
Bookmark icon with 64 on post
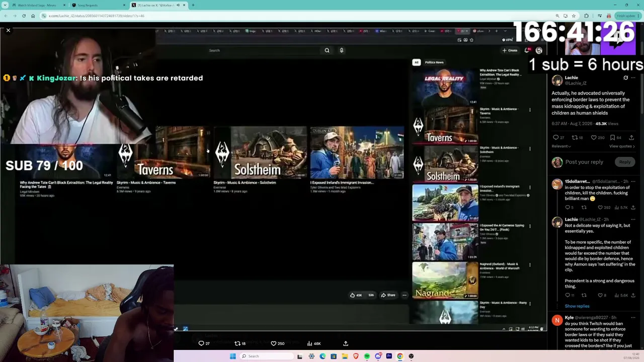click(x=612, y=137)
